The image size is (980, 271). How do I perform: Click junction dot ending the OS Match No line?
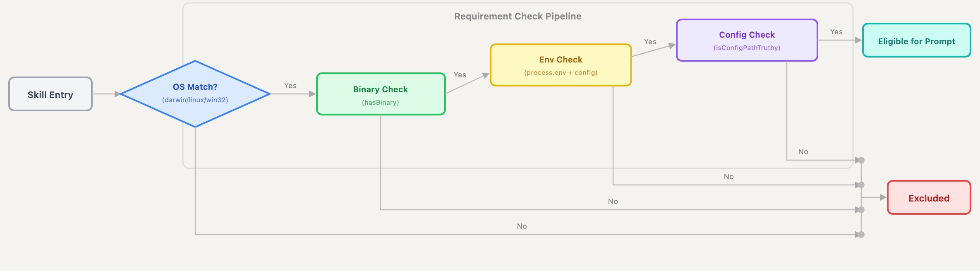861,235
